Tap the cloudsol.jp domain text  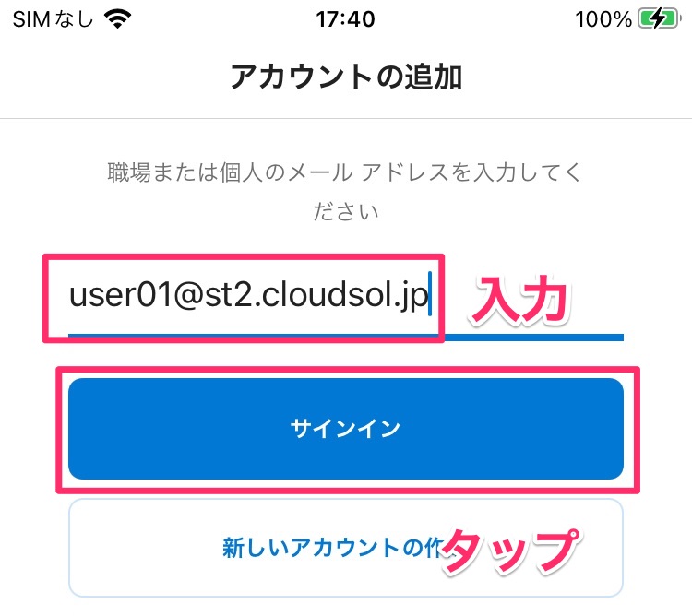345,296
